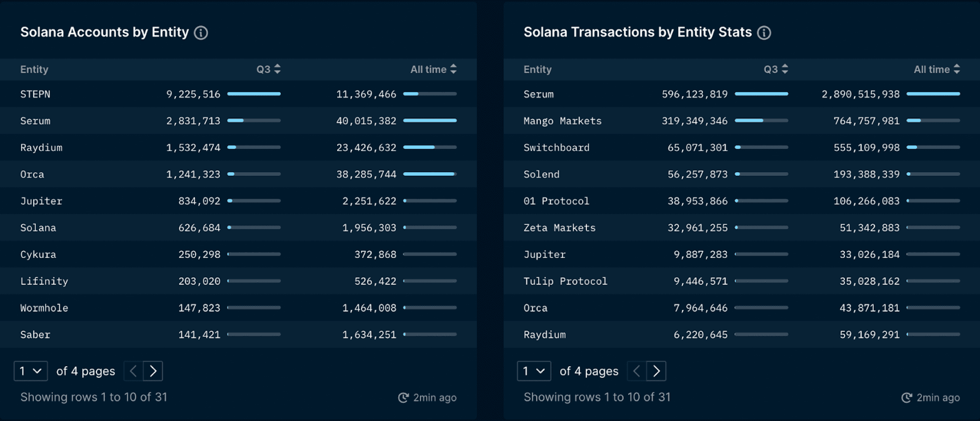Image resolution: width=980 pixels, height=421 pixels.
Task: Click Serum Q3 transactions value 596,123,819
Action: click(x=695, y=94)
